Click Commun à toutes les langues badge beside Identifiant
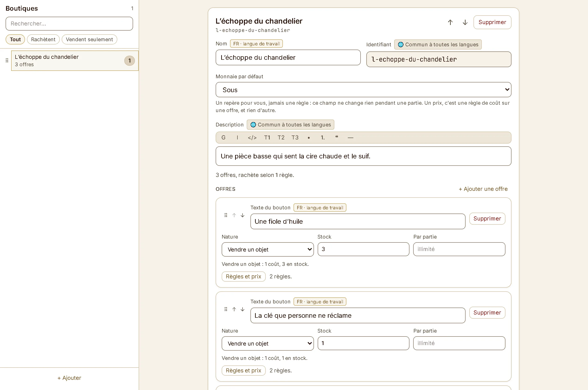588x390 pixels. [x=438, y=44]
